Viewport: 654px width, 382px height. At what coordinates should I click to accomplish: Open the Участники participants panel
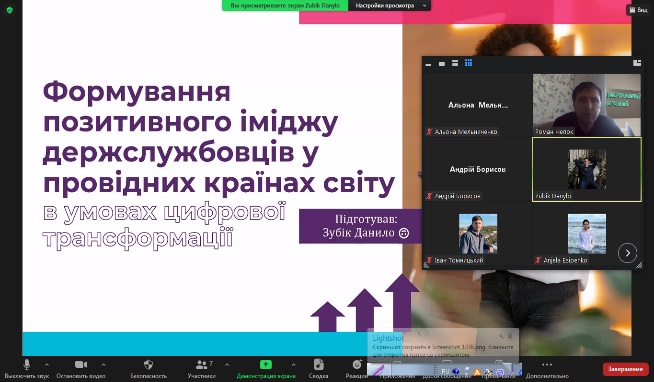pos(201,368)
